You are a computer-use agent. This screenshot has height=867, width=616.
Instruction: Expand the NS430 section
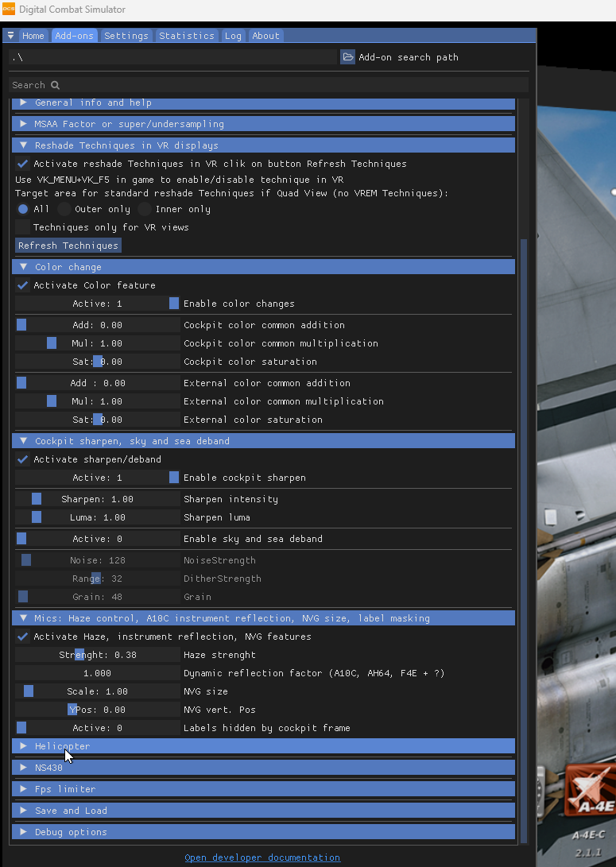click(263, 768)
